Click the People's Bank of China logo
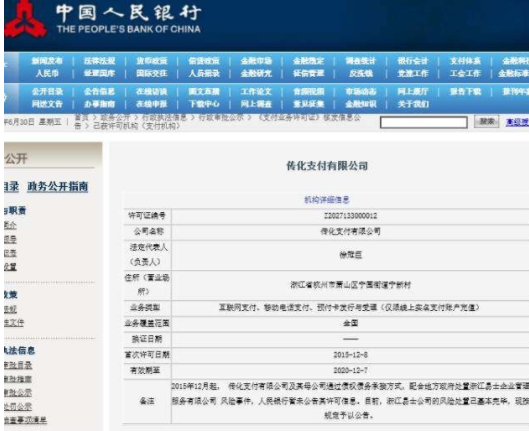This screenshot has width=529, height=431. coord(26,20)
